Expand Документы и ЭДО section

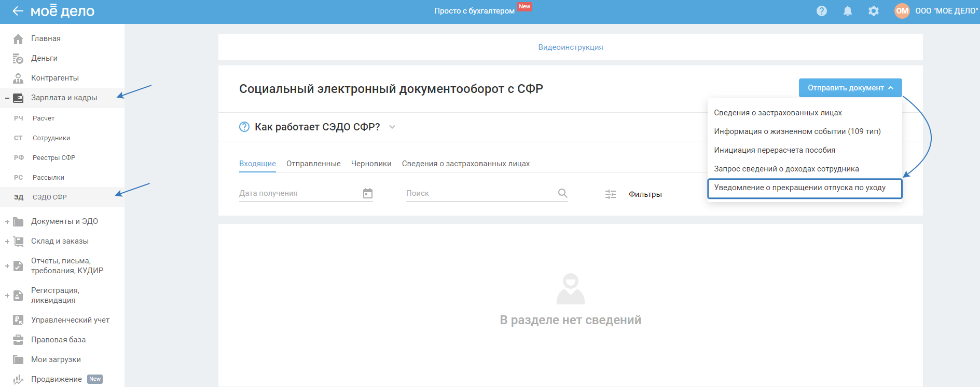tap(7, 222)
